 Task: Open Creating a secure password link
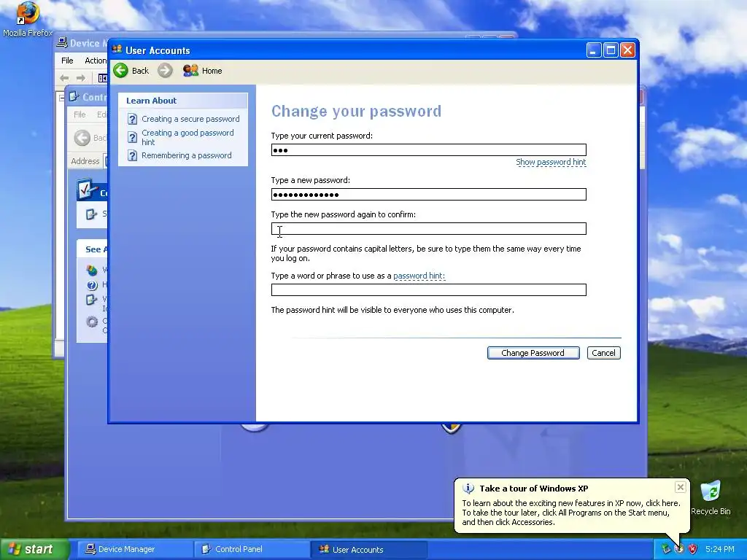(190, 119)
